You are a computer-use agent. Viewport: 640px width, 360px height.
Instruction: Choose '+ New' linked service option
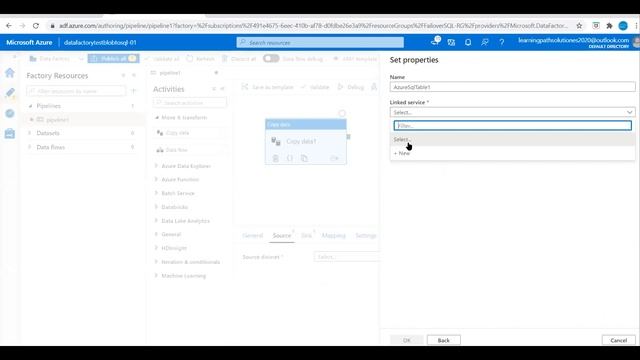512,153
